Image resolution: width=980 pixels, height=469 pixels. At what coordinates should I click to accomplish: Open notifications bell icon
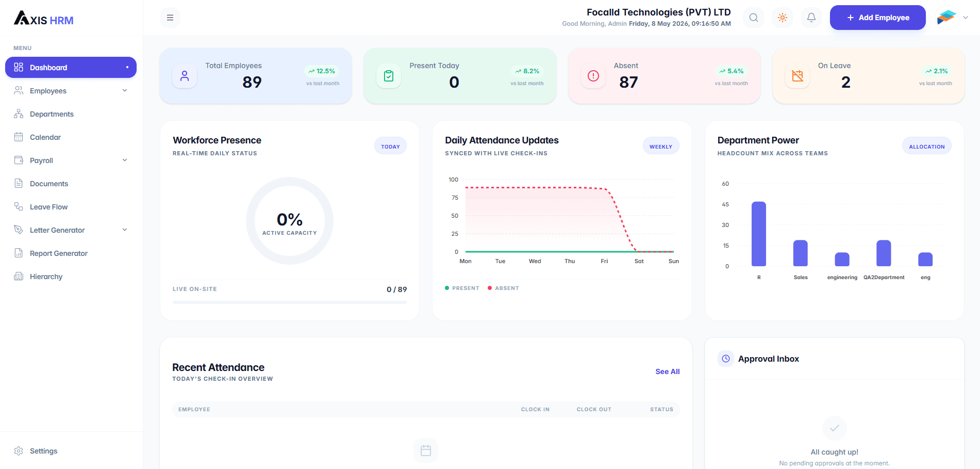pyautogui.click(x=811, y=18)
